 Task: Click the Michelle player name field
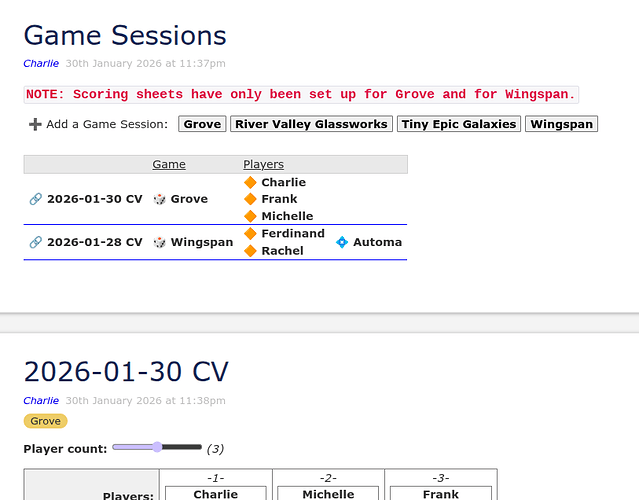(328, 494)
